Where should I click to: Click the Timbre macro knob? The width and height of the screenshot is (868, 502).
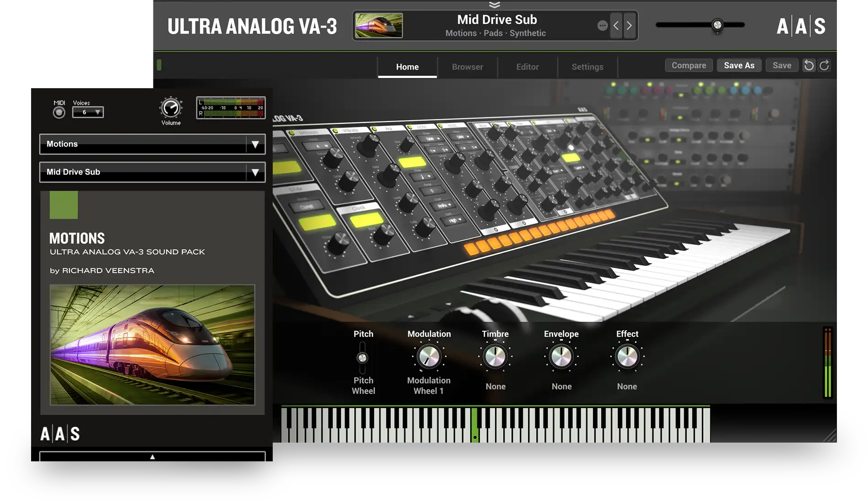[x=495, y=356]
